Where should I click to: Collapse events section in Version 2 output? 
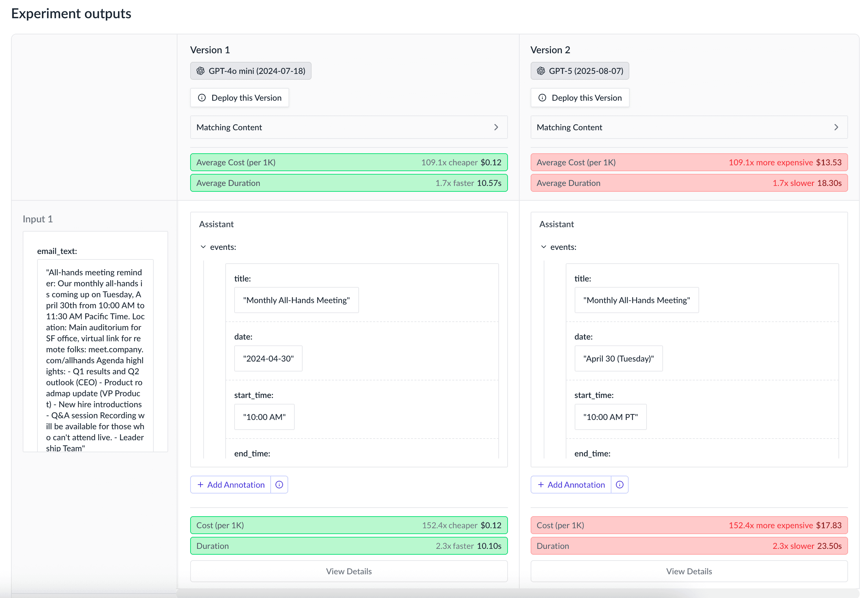543,247
